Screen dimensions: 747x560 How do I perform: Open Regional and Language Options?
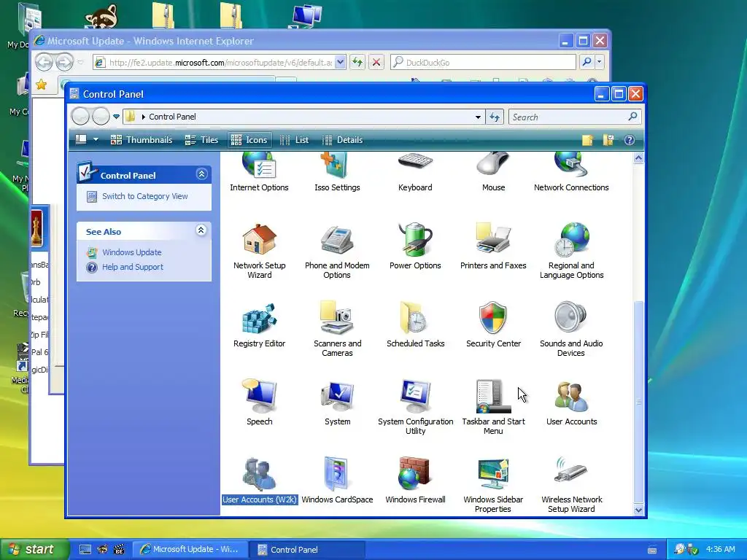[571, 251]
